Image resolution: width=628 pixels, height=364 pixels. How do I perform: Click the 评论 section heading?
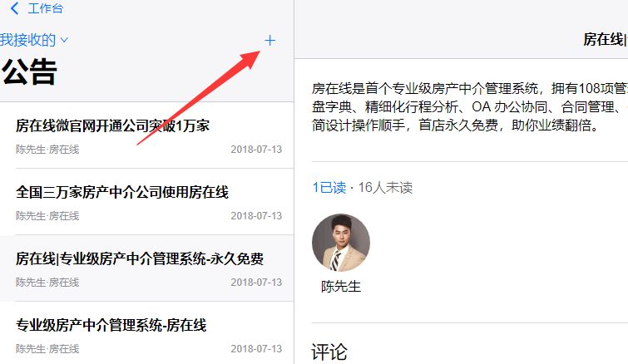(x=329, y=352)
